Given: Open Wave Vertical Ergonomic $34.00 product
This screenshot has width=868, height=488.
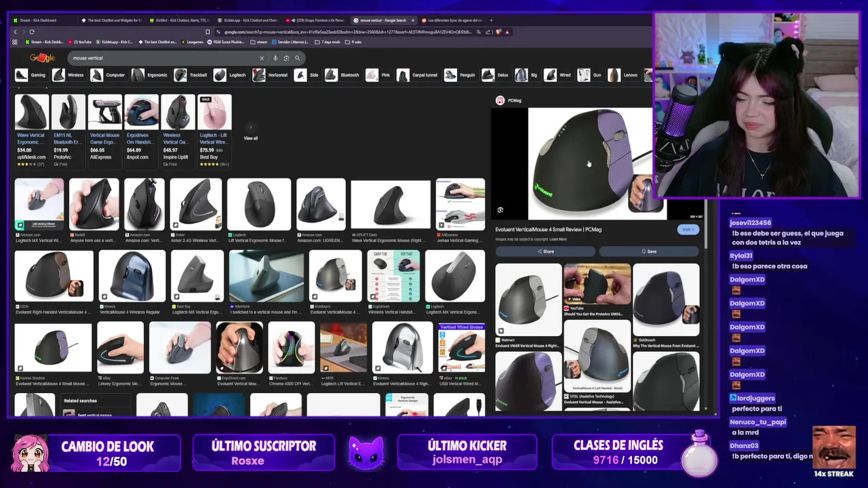Looking at the screenshot, I should point(31,131).
